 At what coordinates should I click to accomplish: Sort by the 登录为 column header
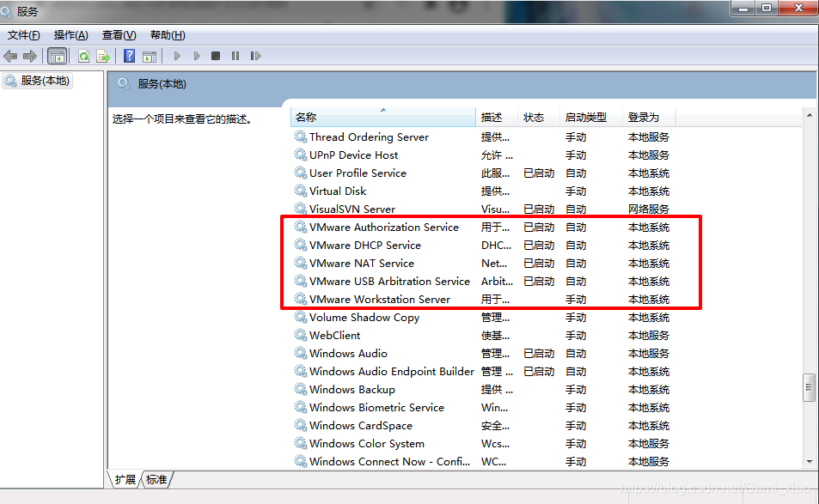(649, 118)
